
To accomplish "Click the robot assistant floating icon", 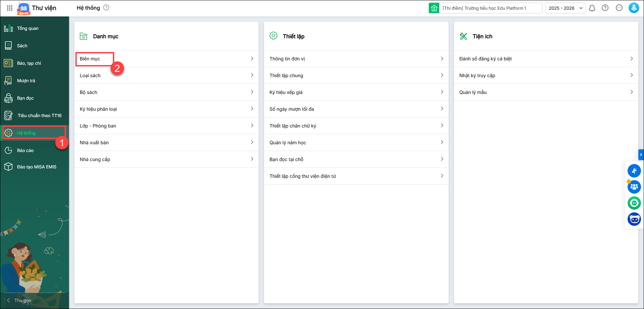I will [x=634, y=219].
